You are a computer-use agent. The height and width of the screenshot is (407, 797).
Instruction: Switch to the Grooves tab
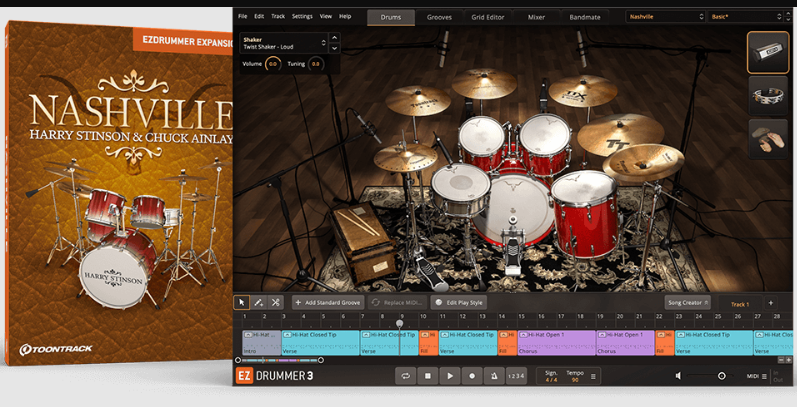439,17
